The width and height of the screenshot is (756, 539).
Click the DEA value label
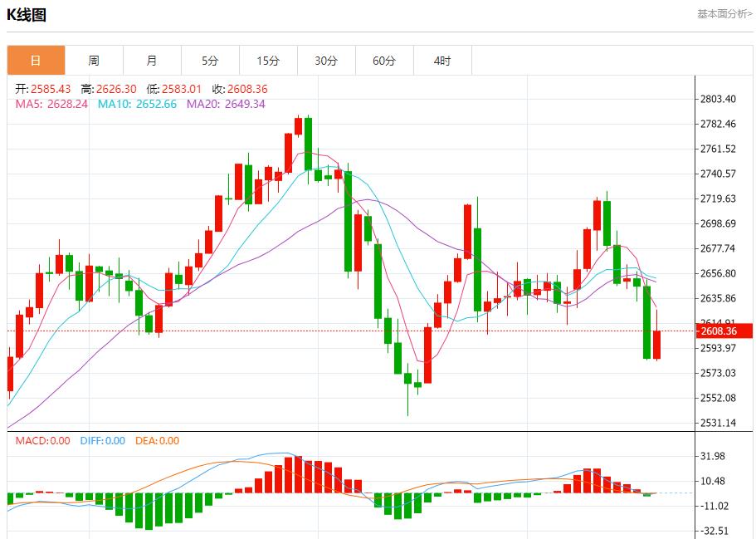point(157,441)
